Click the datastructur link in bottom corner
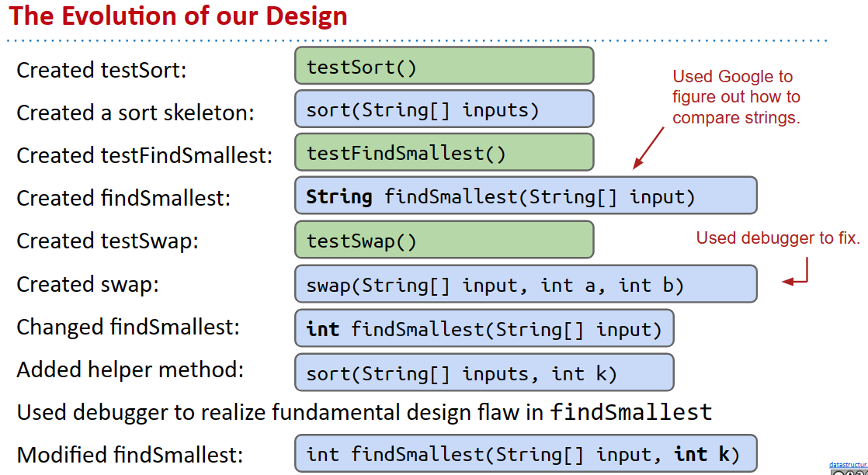 tap(848, 465)
